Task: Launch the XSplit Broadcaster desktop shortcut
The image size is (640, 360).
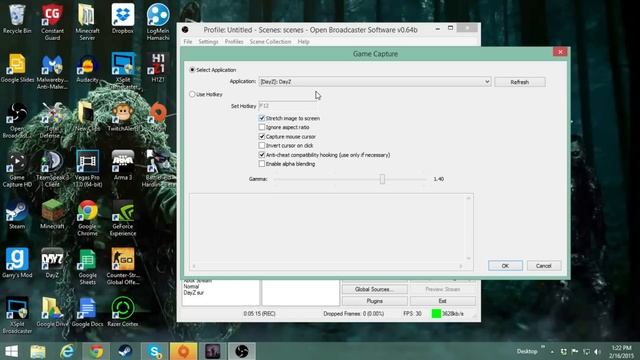Action: pos(17,316)
